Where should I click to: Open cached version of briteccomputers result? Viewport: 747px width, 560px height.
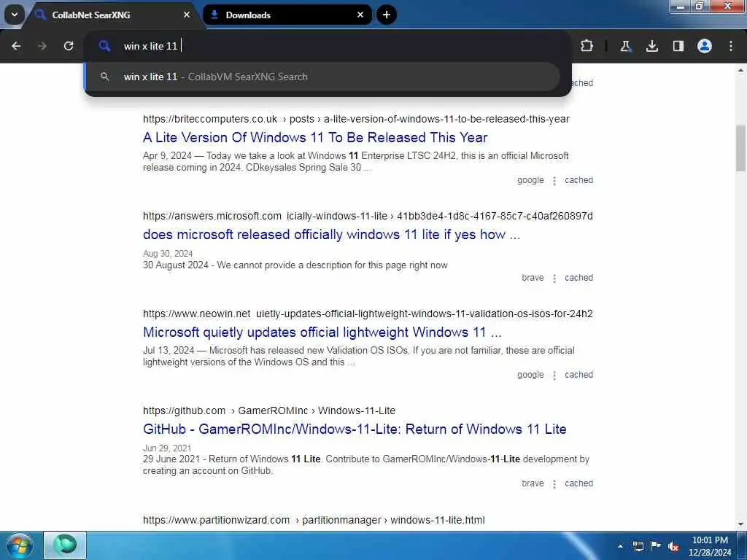pos(578,180)
